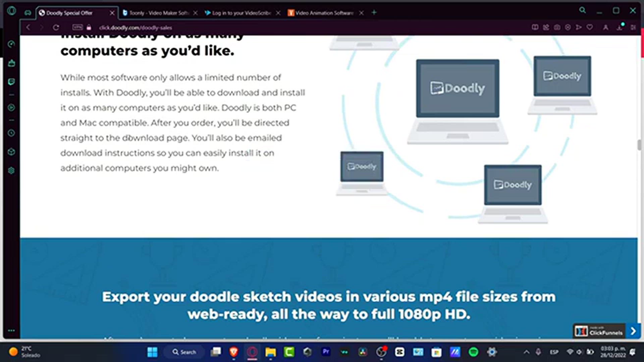Screen dimensions: 644x362
Task: Open the weather widget showing Soleado
Action: [24, 352]
